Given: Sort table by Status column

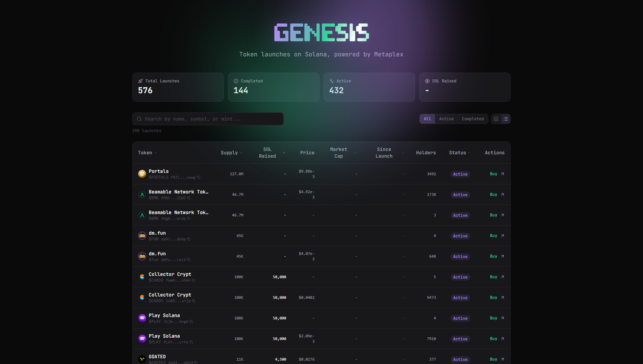Looking at the screenshot, I should 460,153.
